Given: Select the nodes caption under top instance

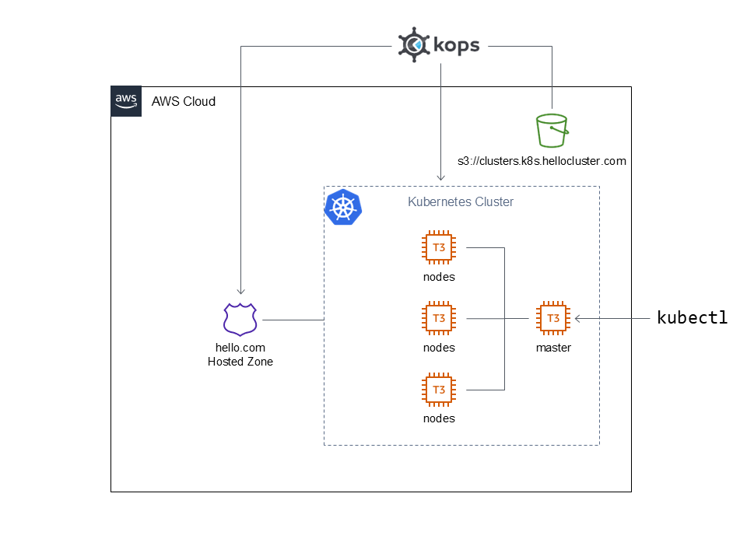Looking at the screenshot, I should click(439, 277).
